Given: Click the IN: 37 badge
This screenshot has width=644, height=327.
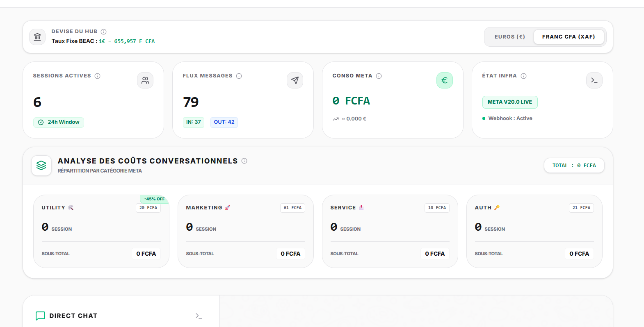Looking at the screenshot, I should [194, 122].
